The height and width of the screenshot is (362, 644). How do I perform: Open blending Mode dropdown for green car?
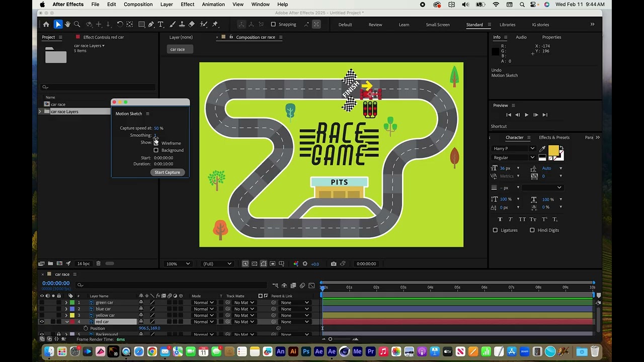(203, 303)
